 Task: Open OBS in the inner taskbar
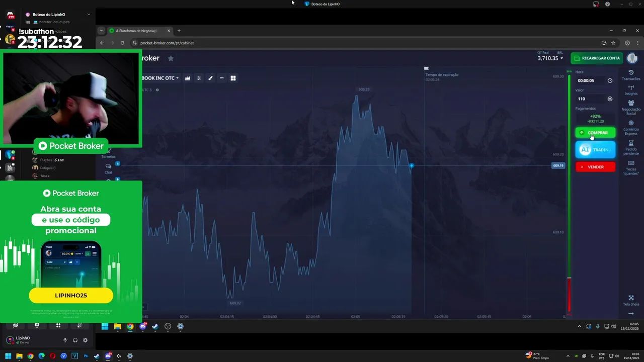click(168, 326)
